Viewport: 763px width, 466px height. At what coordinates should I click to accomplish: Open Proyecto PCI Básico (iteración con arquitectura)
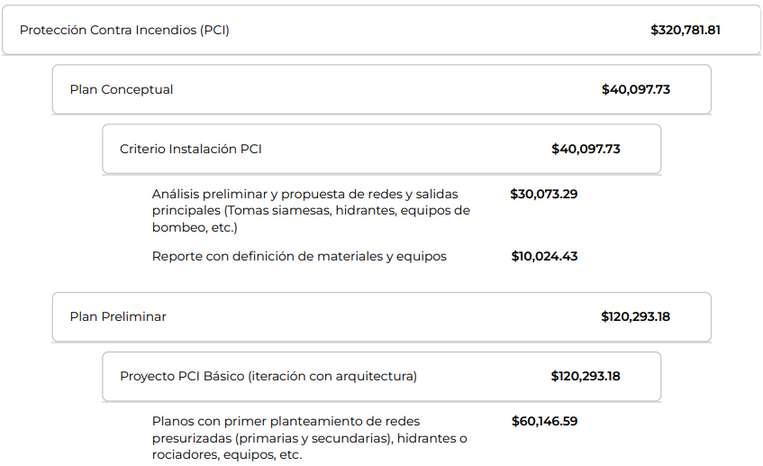382,376
